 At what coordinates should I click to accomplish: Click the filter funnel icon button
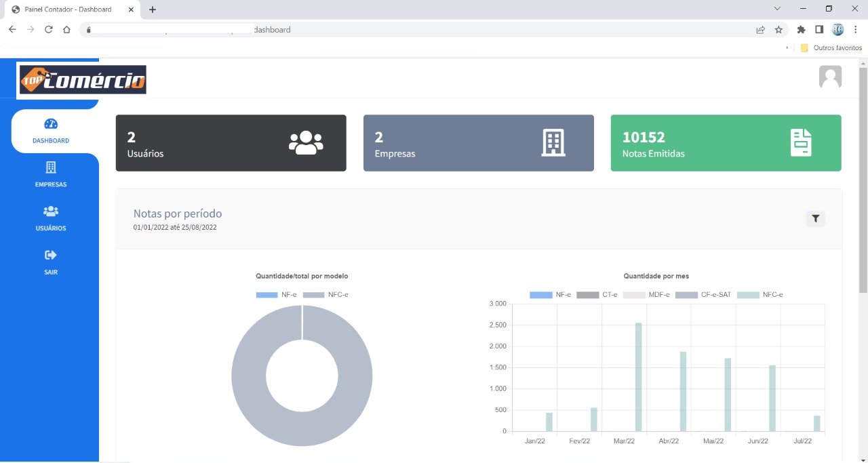click(x=815, y=218)
